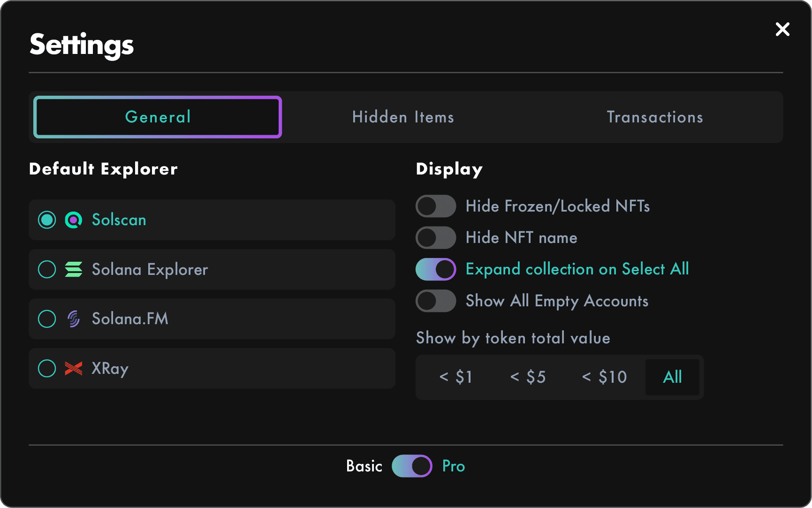812x508 pixels.
Task: Choose the < $10 value filter
Action: 604,377
